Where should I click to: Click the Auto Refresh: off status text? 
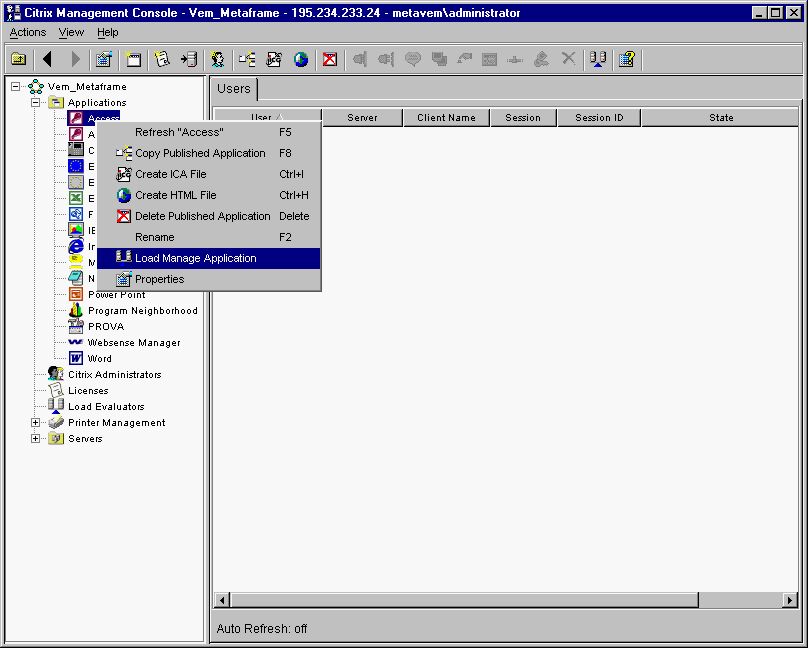click(262, 628)
